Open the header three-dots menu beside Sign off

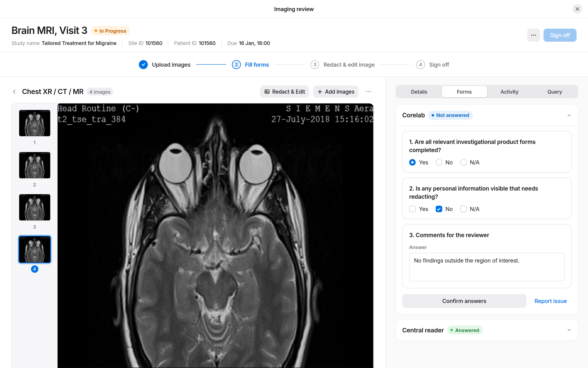pyautogui.click(x=533, y=35)
